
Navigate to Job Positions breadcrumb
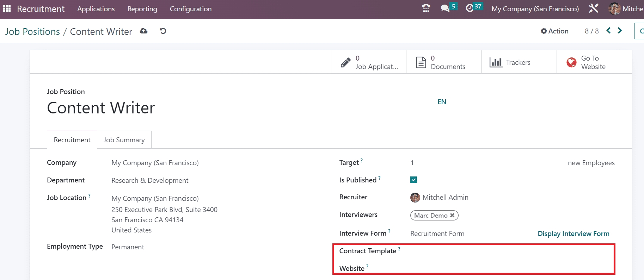(x=32, y=32)
